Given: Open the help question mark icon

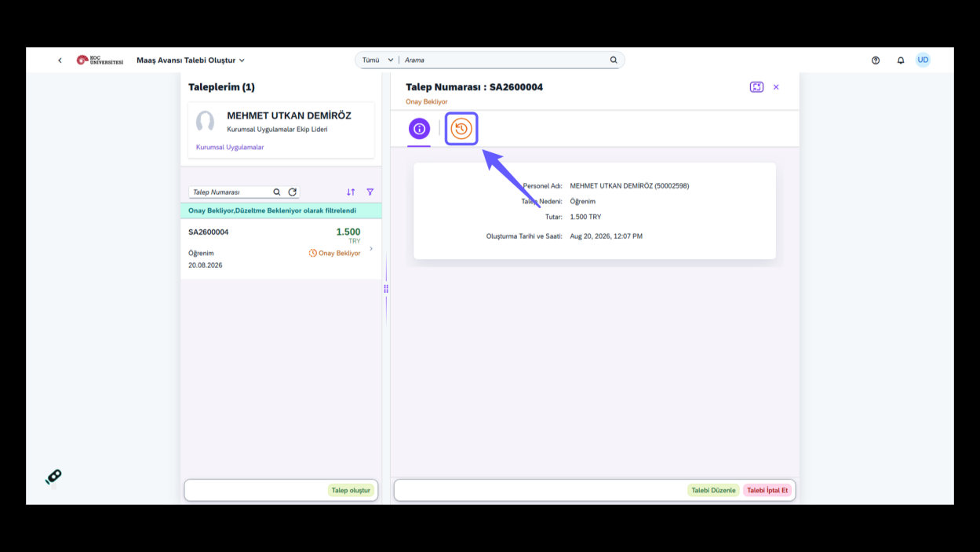Looking at the screenshot, I should pos(876,60).
